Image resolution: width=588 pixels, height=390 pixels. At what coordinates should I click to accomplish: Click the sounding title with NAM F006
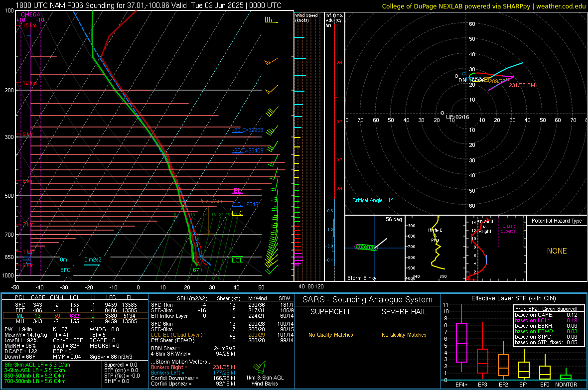(148, 5)
